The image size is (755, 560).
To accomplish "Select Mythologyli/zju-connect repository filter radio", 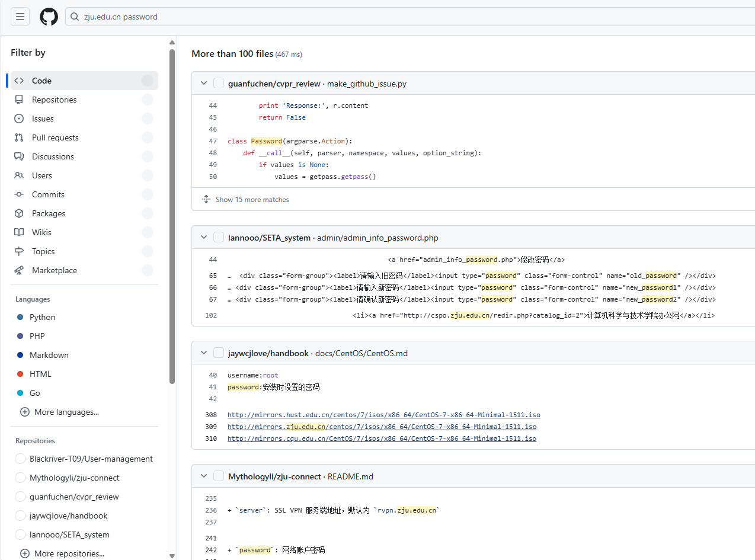I will point(20,478).
